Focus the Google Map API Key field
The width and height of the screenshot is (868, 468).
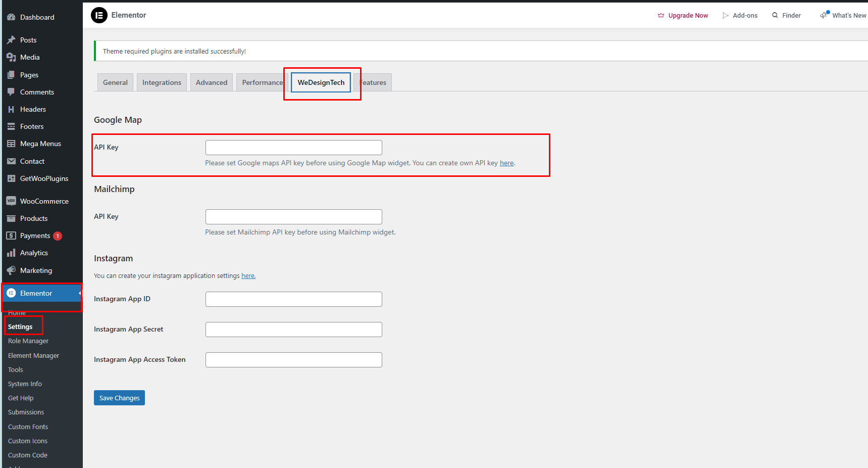294,148
